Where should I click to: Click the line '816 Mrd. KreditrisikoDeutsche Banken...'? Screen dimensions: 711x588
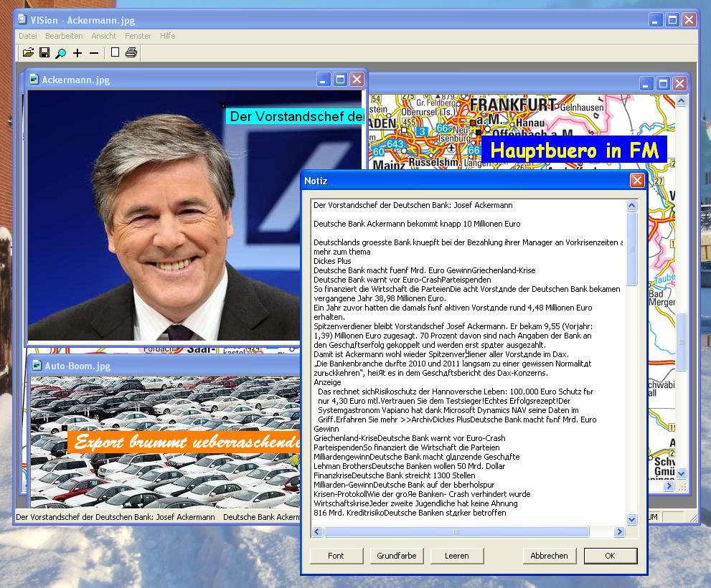click(410, 512)
